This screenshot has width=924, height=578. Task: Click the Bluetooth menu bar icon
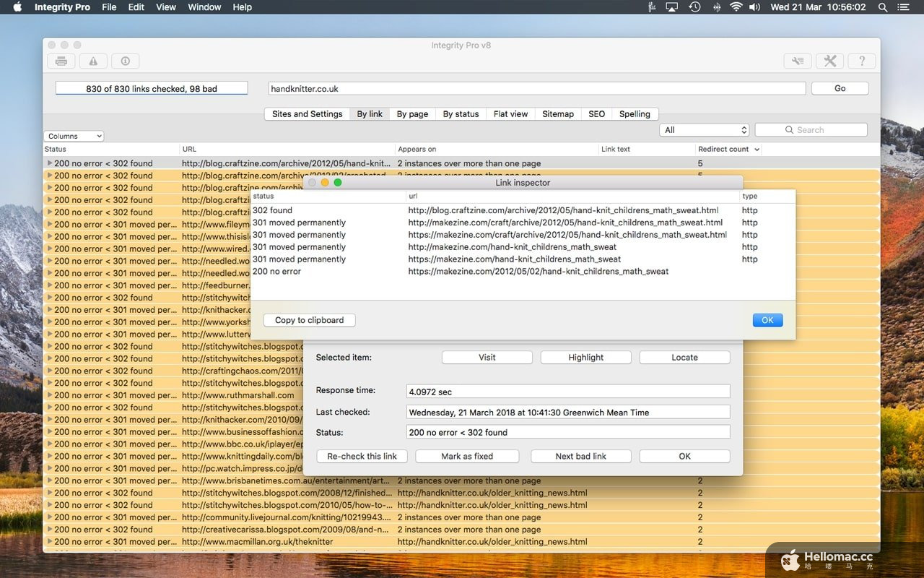716,7
